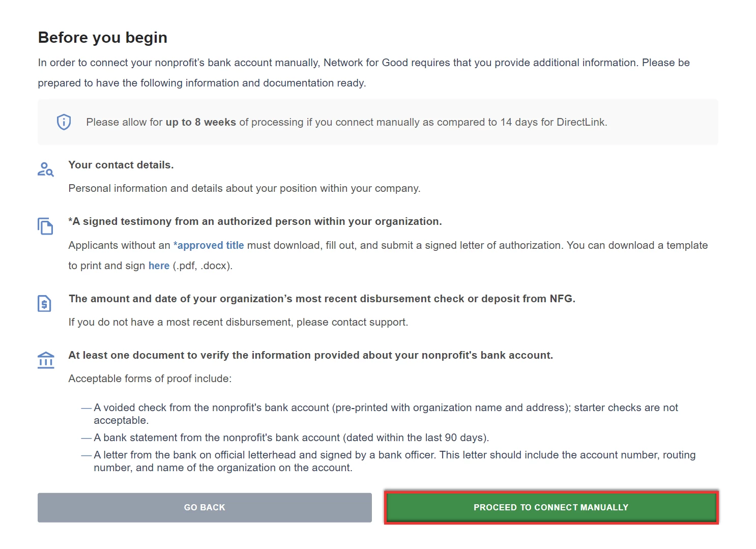Select the bank building icon
This screenshot has width=756, height=549.
click(x=45, y=360)
